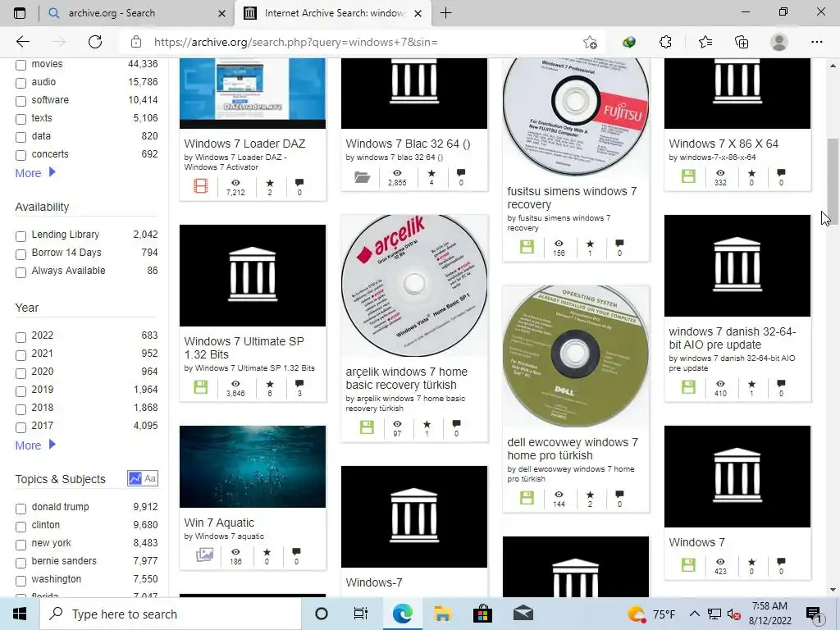
Task: Open a new browser tab
Action: (x=445, y=13)
